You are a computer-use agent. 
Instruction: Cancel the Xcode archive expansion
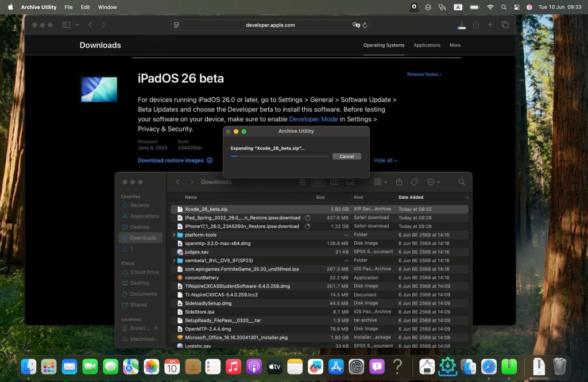coord(346,156)
